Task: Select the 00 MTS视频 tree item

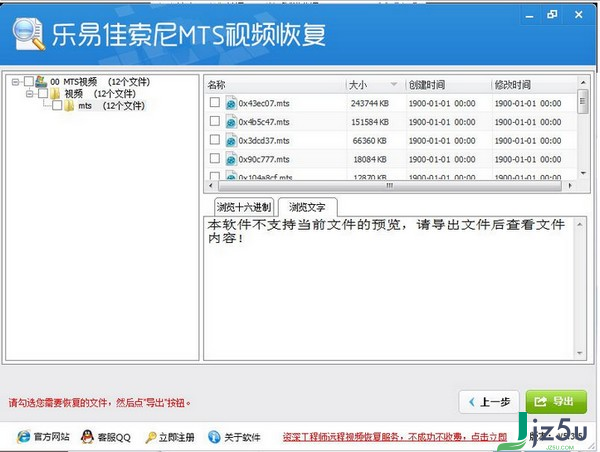Action: click(100, 82)
